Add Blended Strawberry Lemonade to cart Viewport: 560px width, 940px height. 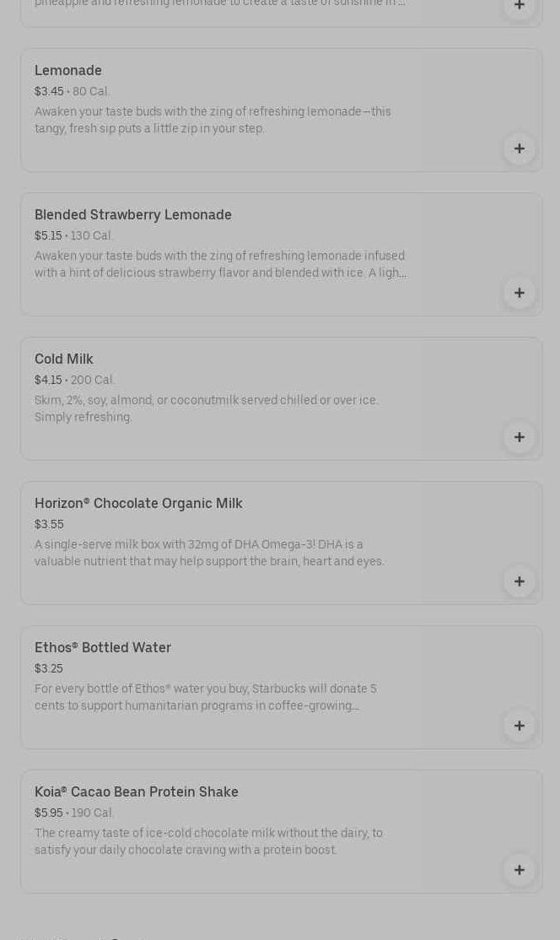click(519, 294)
